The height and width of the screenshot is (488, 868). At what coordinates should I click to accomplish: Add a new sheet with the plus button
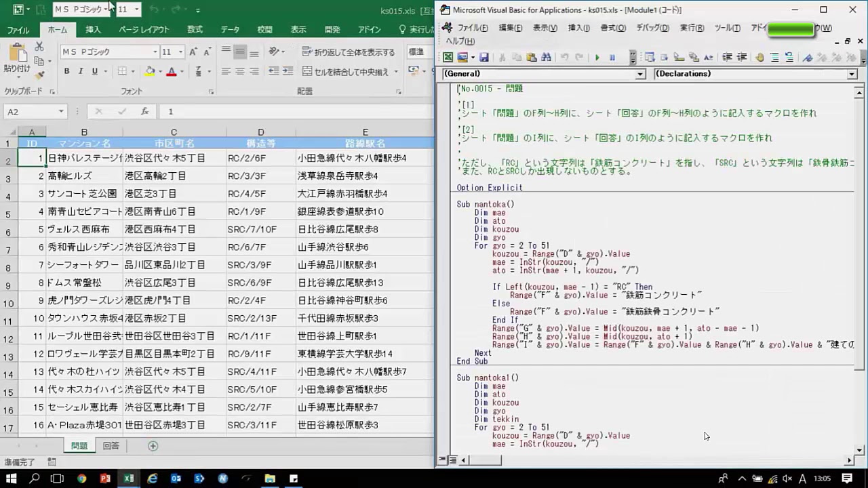tap(153, 445)
